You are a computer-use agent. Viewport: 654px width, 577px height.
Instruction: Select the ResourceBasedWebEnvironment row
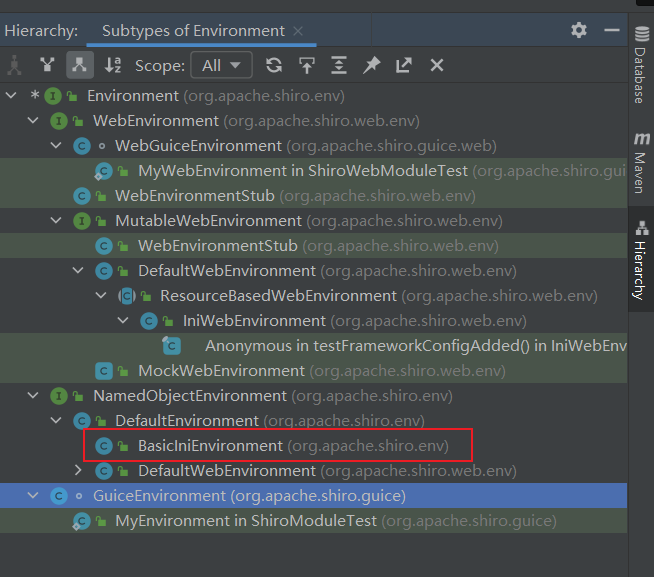pyautogui.click(x=313, y=296)
